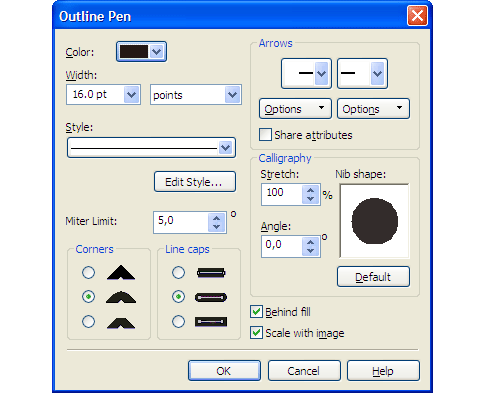Click the square line cap icon
Viewport: 485px width, 393px height.
click(211, 273)
